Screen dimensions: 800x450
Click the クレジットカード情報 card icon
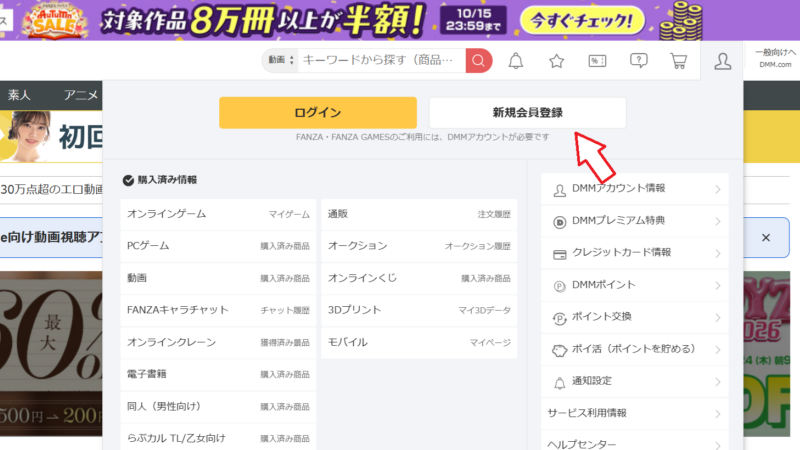coord(560,254)
